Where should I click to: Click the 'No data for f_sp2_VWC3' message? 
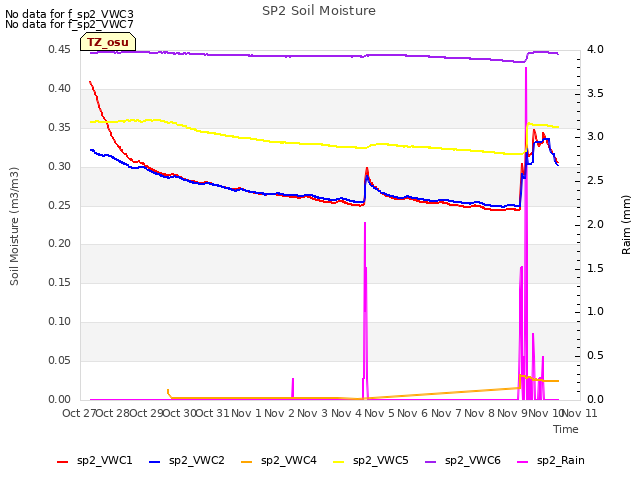click(x=69, y=14)
